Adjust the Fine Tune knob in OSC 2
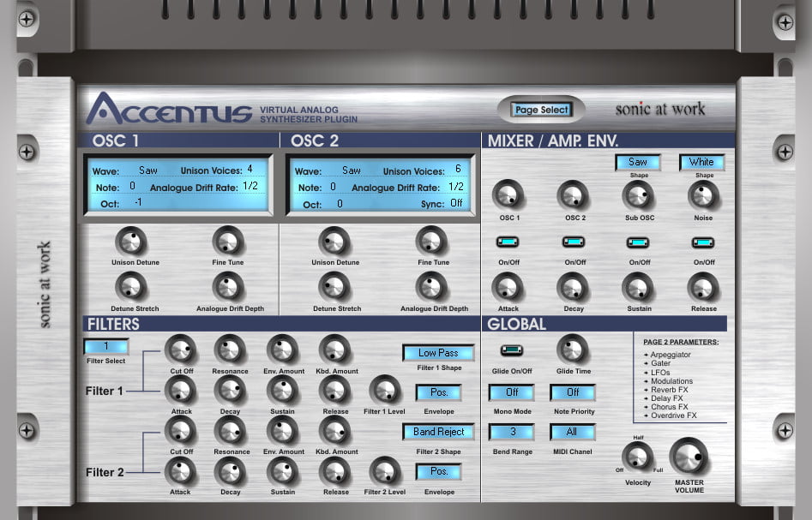The image size is (812, 520). click(x=432, y=241)
